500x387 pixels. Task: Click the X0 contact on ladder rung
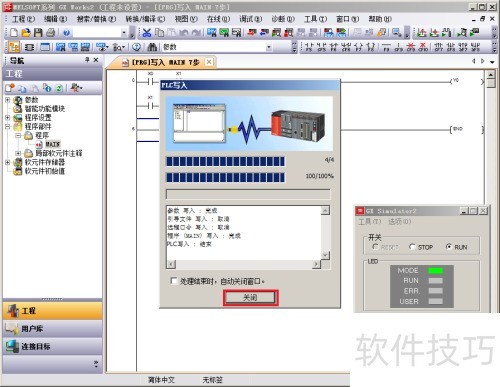tap(150, 81)
